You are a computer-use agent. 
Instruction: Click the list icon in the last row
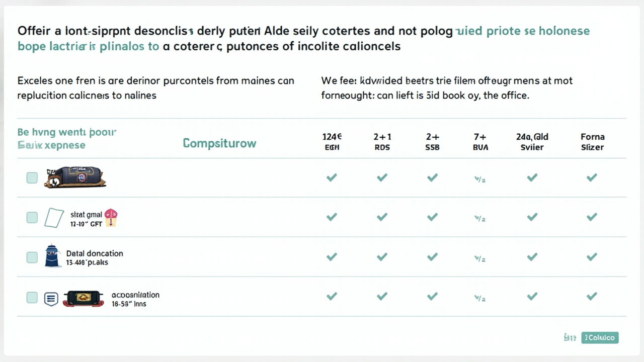point(51,299)
